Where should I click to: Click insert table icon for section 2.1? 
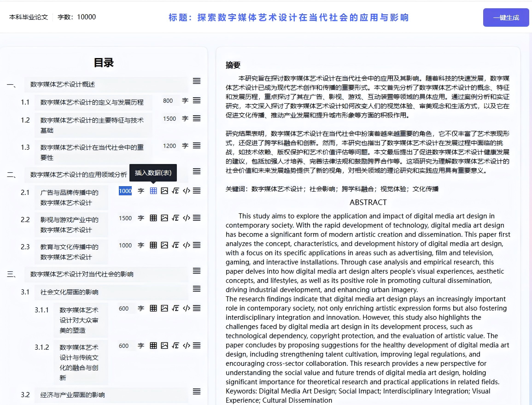153,191
